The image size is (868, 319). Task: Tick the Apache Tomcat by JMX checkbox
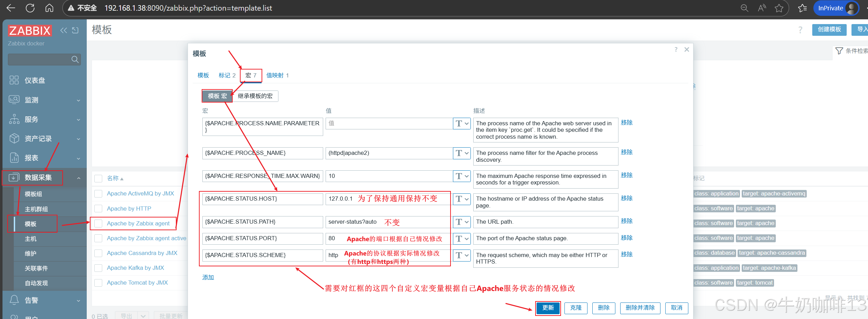(98, 283)
